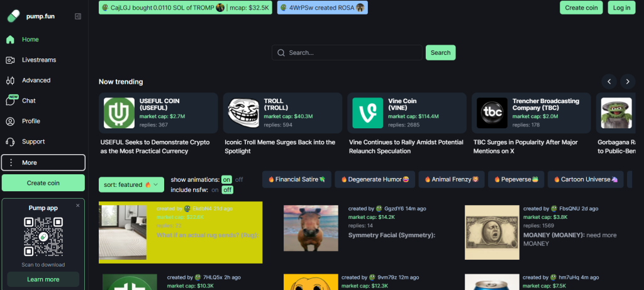This screenshot has height=290, width=644.
Task: Turn include nsfw on
Action: (x=215, y=190)
